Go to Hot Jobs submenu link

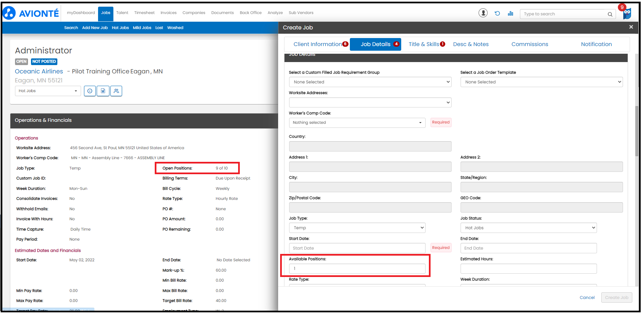pyautogui.click(x=120, y=28)
